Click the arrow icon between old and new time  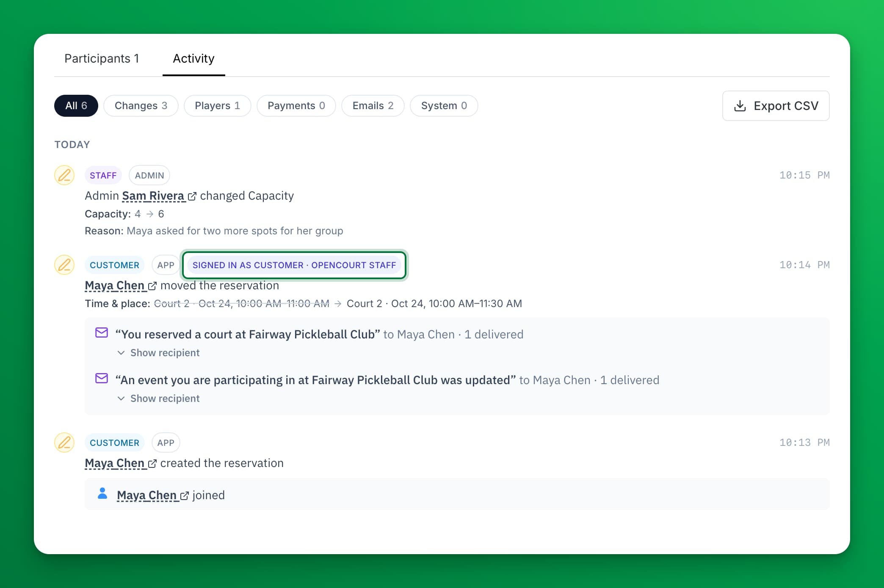(338, 304)
